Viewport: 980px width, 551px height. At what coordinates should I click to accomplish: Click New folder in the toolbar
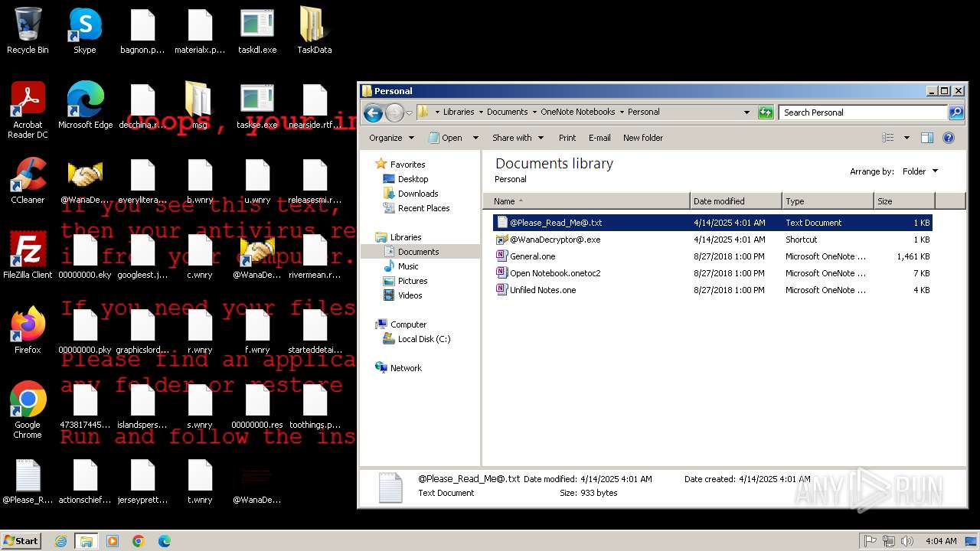[x=643, y=138]
